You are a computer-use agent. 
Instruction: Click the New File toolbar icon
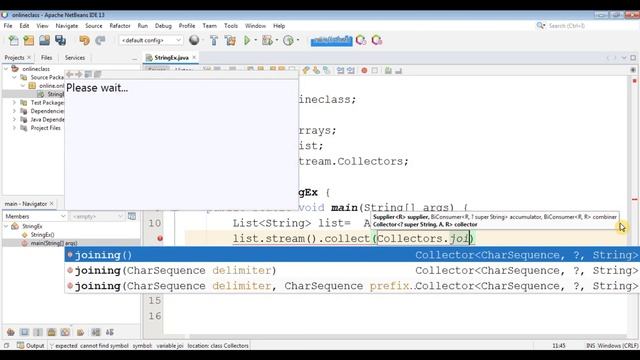[13, 40]
